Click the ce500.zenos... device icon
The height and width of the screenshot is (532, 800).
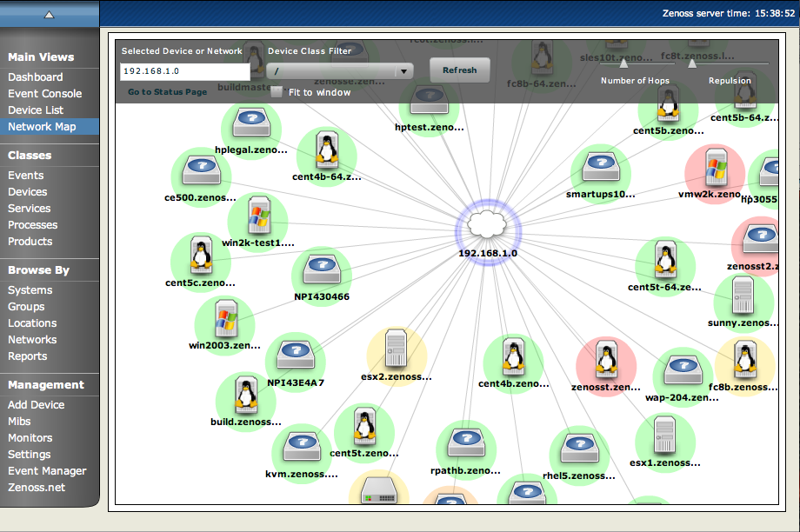pos(202,170)
